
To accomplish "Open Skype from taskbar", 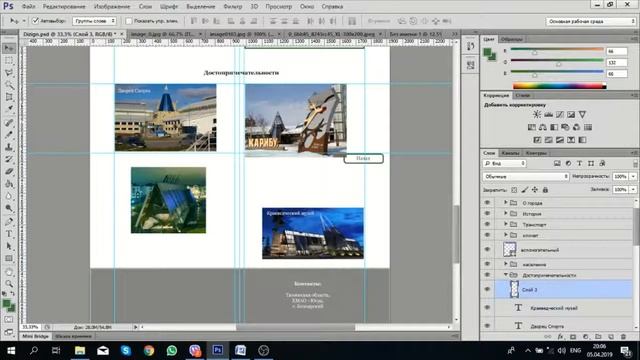I will pyautogui.click(x=126, y=350).
